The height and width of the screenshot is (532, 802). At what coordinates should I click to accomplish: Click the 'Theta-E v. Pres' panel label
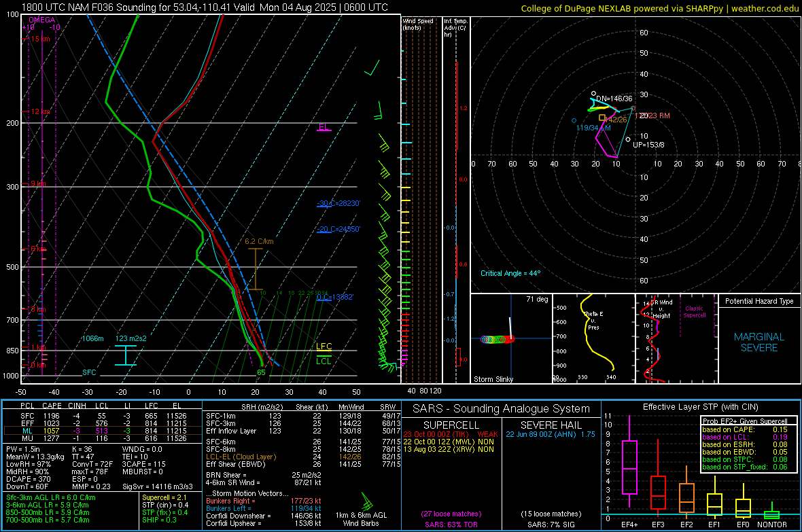(593, 320)
